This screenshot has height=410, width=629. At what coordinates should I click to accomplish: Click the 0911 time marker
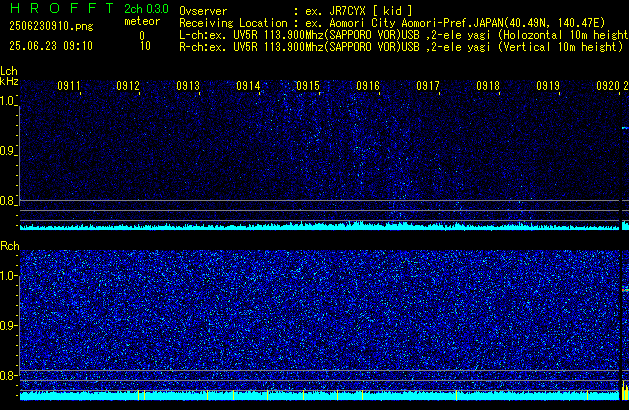click(69, 86)
